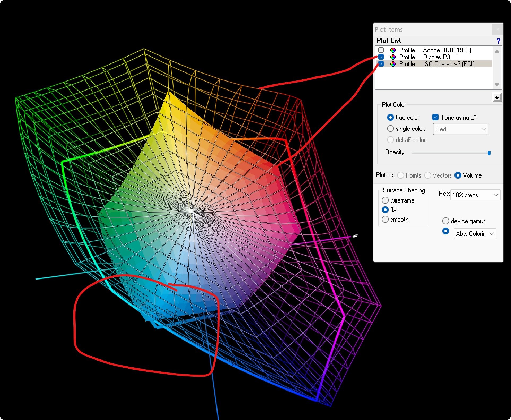511x420 pixels.
Task: Click the blue help question mark icon
Action: [498, 41]
